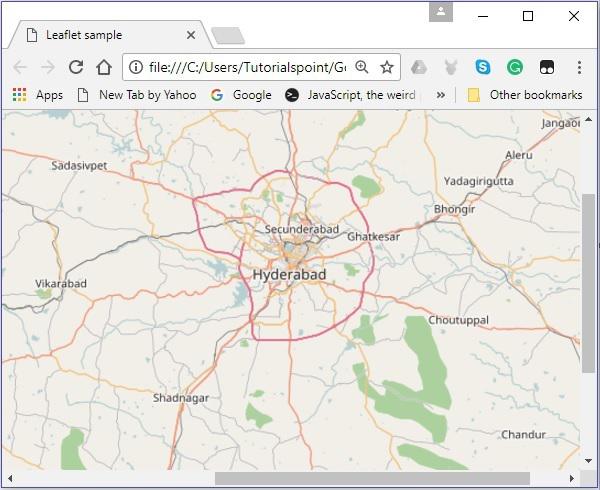Click the Chrome profile avatar button
The height and width of the screenshot is (490, 600).
(x=441, y=13)
